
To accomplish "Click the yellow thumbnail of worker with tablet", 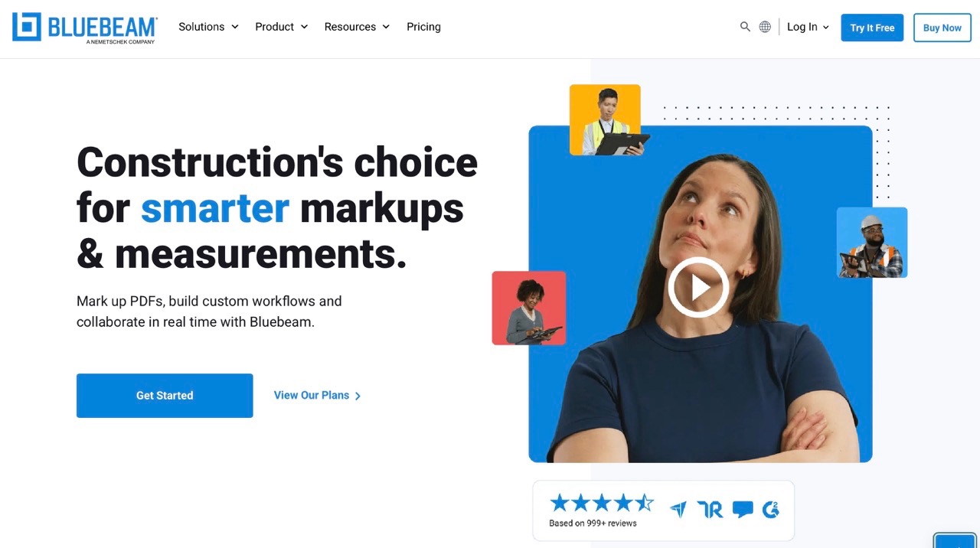I will (x=605, y=120).
